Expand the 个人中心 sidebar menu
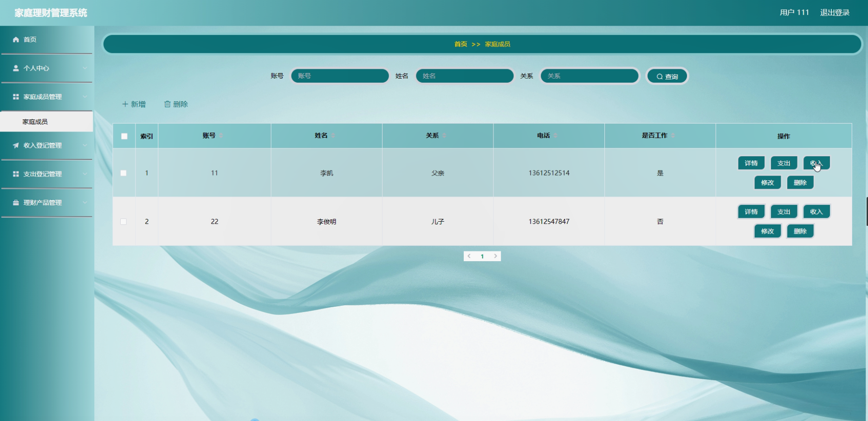Image resolution: width=868 pixels, height=421 pixels. 47,68
